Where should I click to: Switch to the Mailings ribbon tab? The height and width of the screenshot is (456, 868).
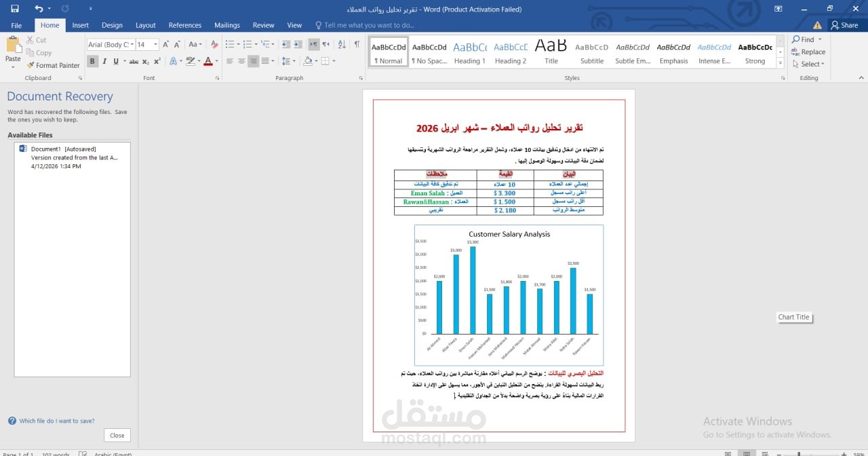(226, 24)
